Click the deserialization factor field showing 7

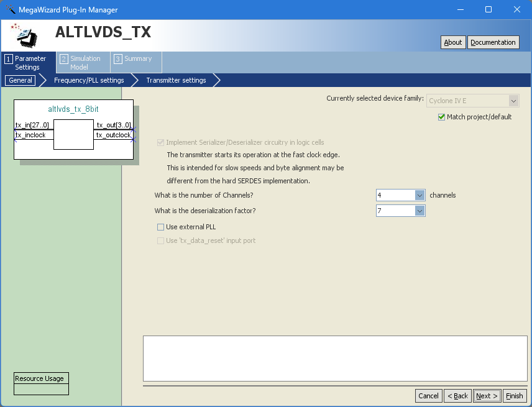(396, 211)
